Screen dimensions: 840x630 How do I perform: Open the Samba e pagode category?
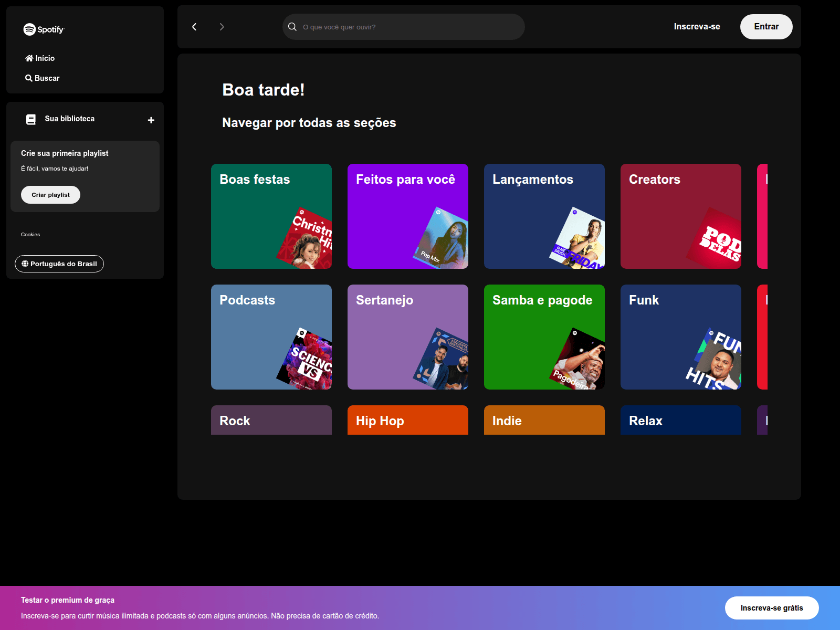(544, 337)
